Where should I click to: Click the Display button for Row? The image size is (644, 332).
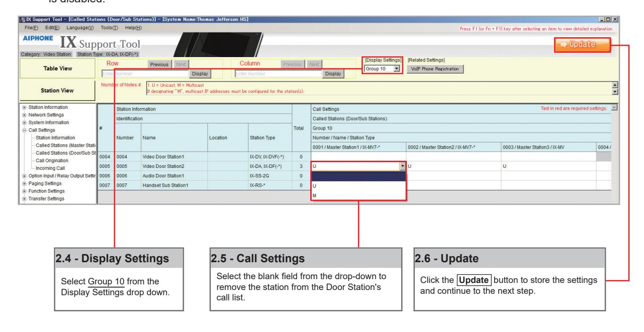[x=200, y=74]
